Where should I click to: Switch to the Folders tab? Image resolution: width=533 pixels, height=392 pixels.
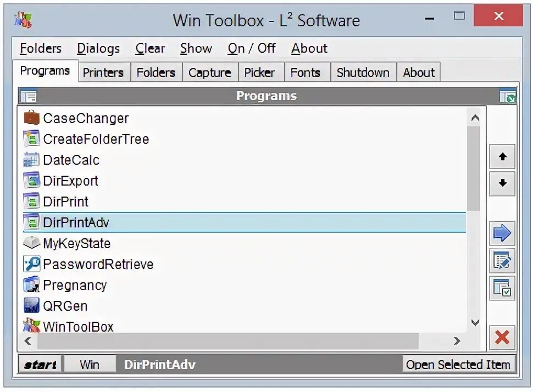tap(156, 72)
